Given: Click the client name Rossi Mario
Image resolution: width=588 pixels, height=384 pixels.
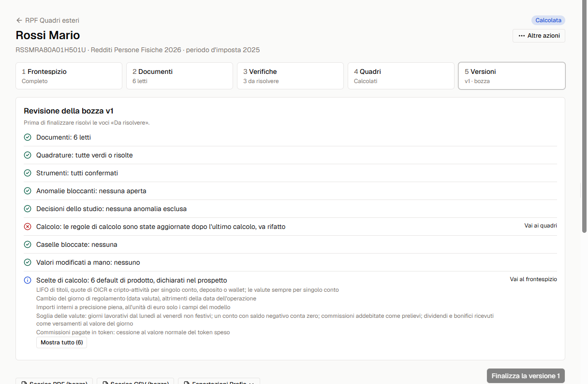Looking at the screenshot, I should coord(48,35).
